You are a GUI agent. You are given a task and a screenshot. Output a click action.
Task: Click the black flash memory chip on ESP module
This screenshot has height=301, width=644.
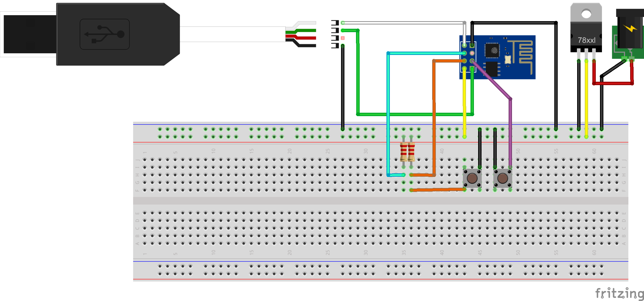pyautogui.click(x=492, y=69)
